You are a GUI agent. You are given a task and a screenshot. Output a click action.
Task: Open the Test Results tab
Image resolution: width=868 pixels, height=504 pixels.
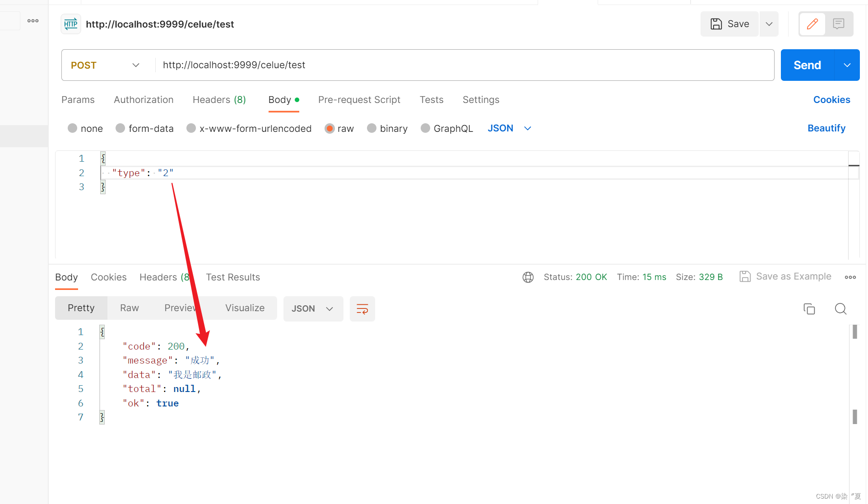(233, 277)
